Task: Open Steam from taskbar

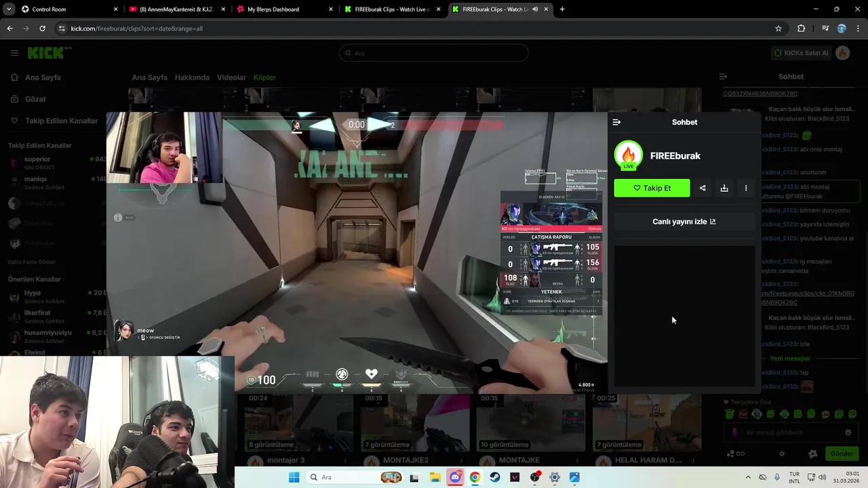Action: [494, 477]
